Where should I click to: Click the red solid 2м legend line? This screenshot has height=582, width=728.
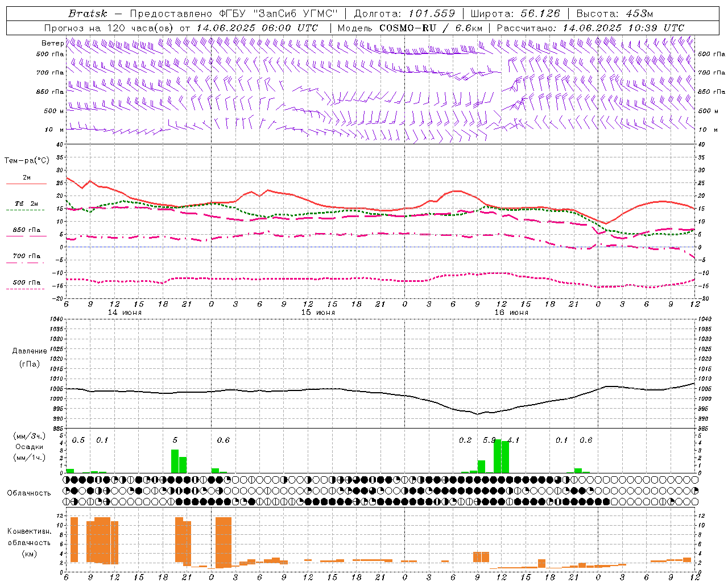(x=26, y=184)
